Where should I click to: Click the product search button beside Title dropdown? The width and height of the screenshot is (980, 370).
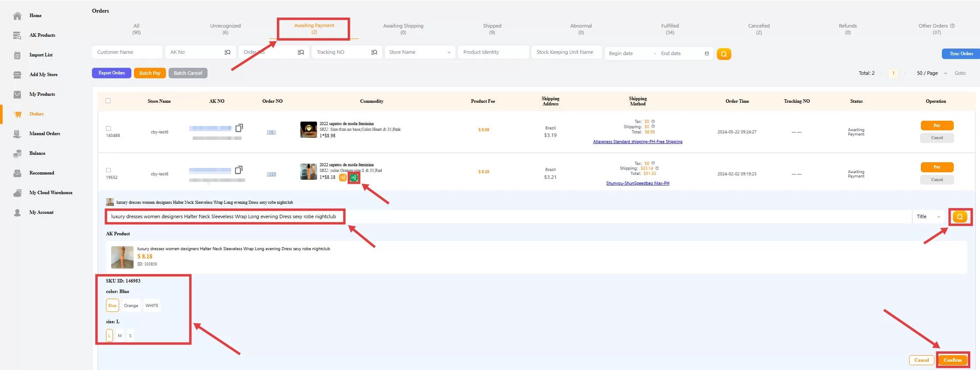tap(960, 217)
